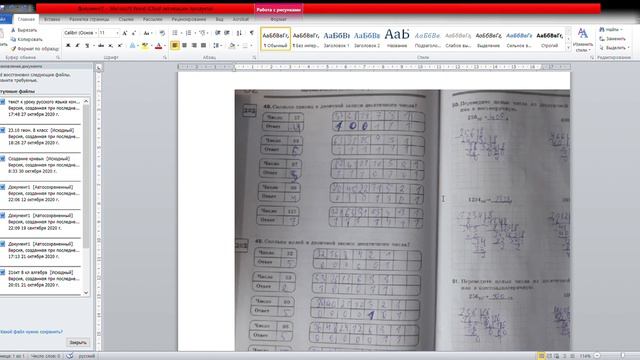
Task: Open the Вид (View) tab
Action: [220, 19]
